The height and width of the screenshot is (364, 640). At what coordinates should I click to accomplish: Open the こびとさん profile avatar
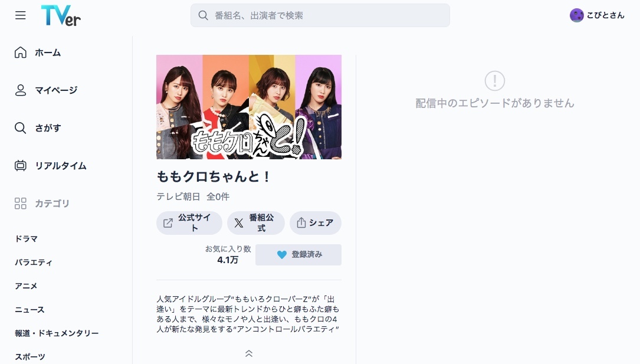pos(576,15)
